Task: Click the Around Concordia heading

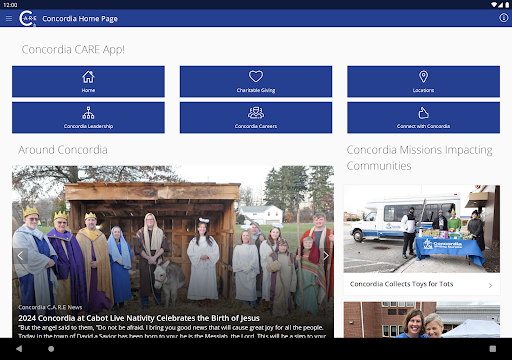Action: point(63,150)
